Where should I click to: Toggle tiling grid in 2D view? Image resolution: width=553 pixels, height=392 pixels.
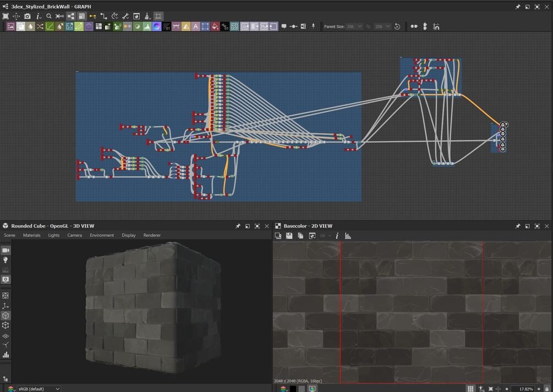click(470, 389)
